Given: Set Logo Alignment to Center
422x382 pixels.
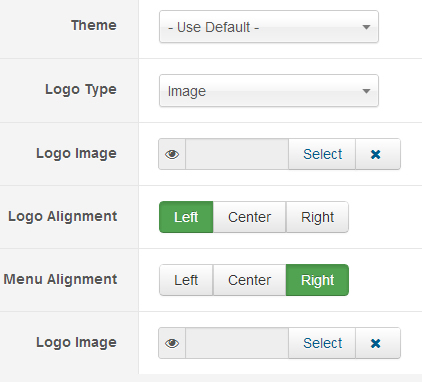Looking at the screenshot, I should pyautogui.click(x=249, y=217).
